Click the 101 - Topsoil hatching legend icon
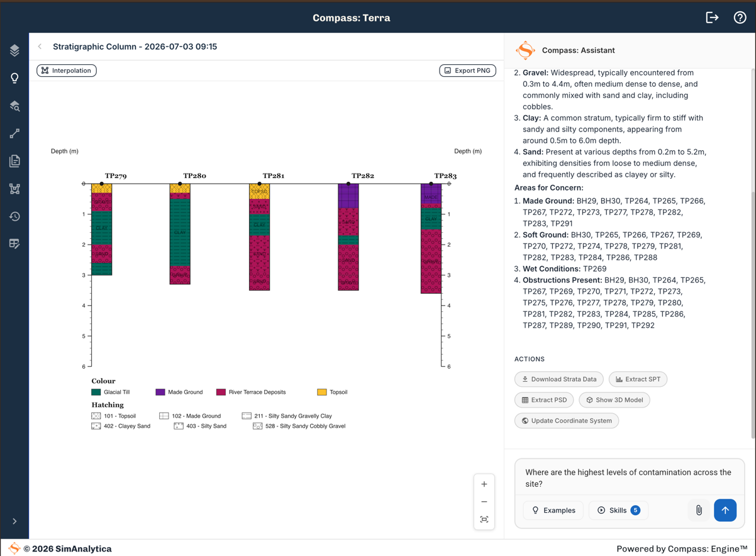 click(x=96, y=416)
